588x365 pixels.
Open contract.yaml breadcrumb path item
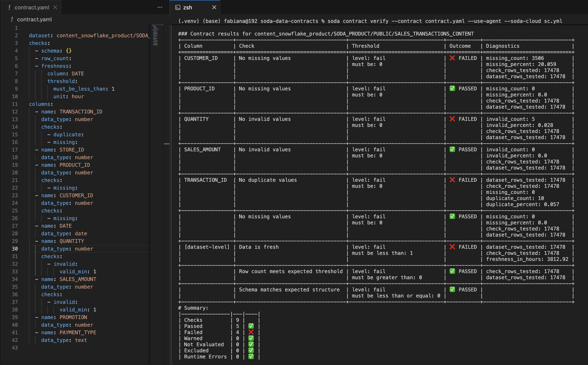coord(34,19)
